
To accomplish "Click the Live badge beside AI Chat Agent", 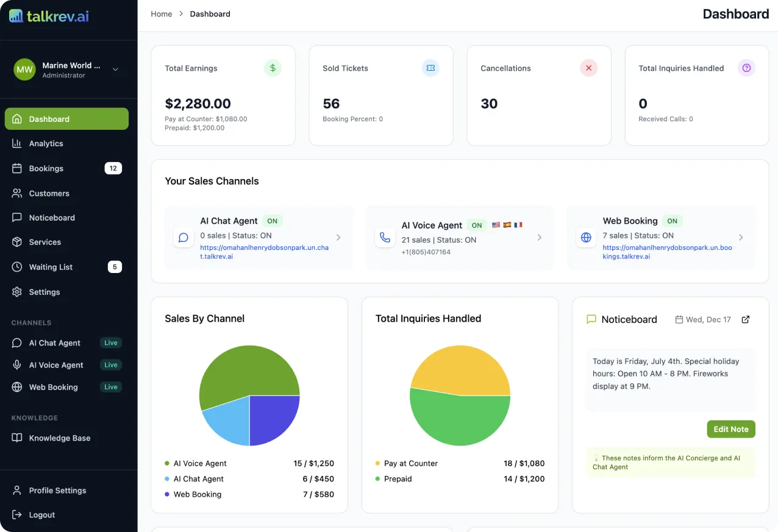I will coord(111,343).
